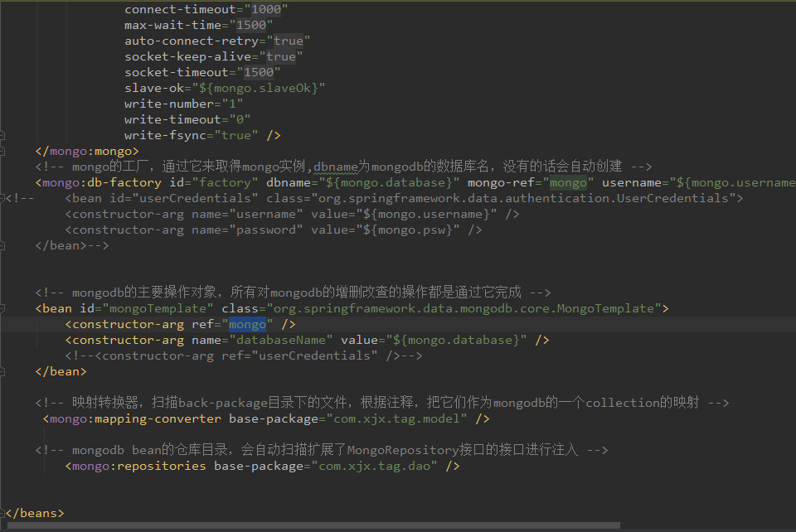Click the comment explaining the mongo factory dbname

343,167
